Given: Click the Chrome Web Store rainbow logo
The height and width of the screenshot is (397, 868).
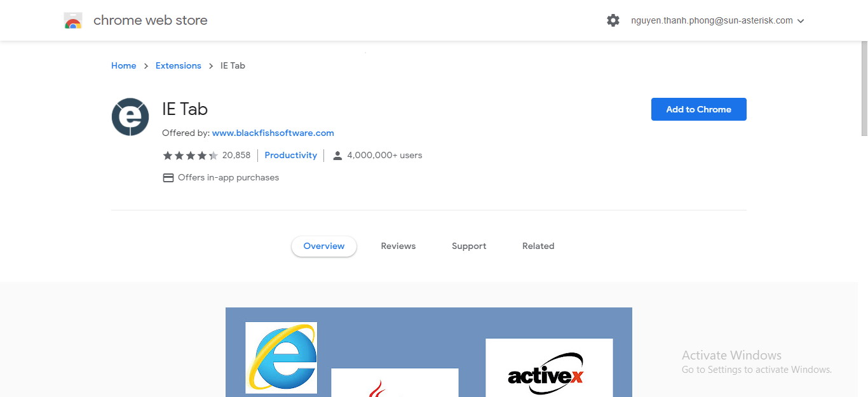Looking at the screenshot, I should click(x=73, y=21).
